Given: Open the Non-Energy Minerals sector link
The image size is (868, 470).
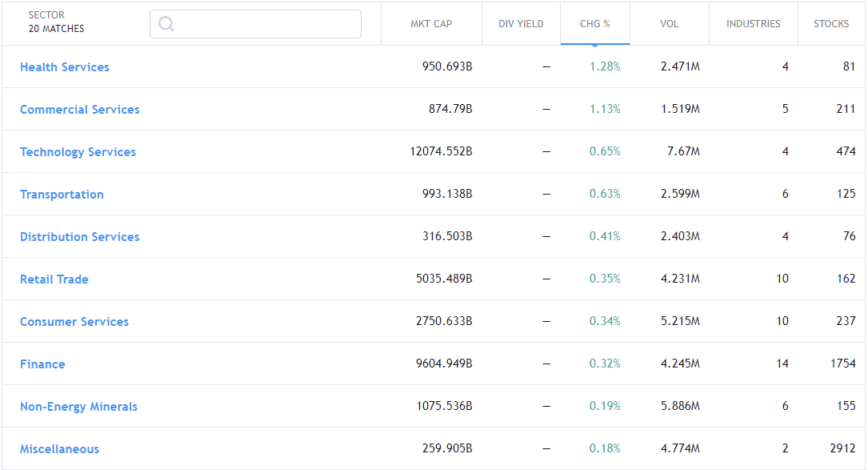Looking at the screenshot, I should point(78,407).
